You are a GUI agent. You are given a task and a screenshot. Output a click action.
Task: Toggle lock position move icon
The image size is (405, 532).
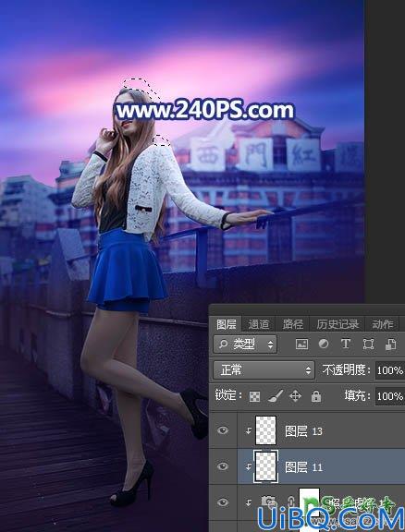point(295,396)
